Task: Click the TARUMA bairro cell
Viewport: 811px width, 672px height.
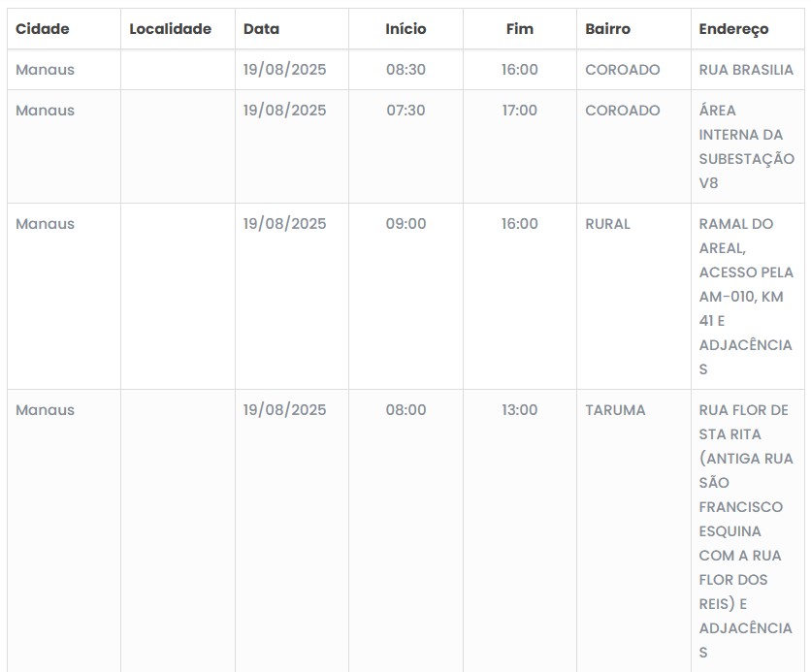Action: [615, 410]
